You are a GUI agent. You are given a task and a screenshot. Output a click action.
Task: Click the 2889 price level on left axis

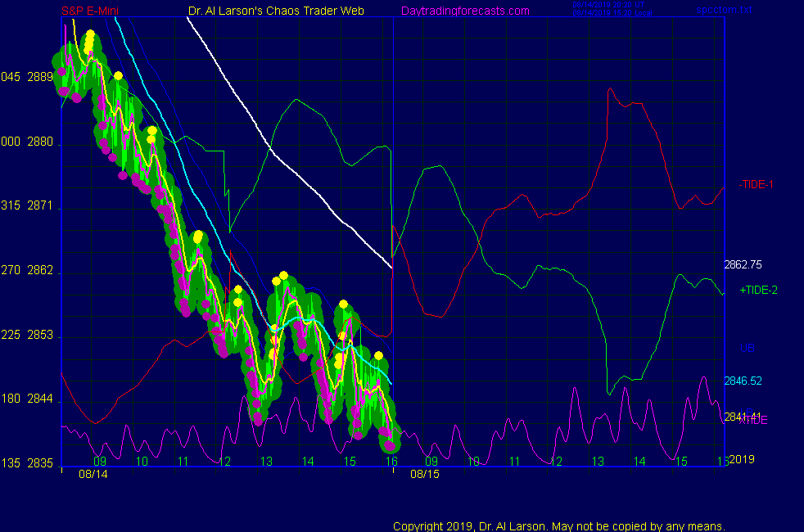coord(40,78)
